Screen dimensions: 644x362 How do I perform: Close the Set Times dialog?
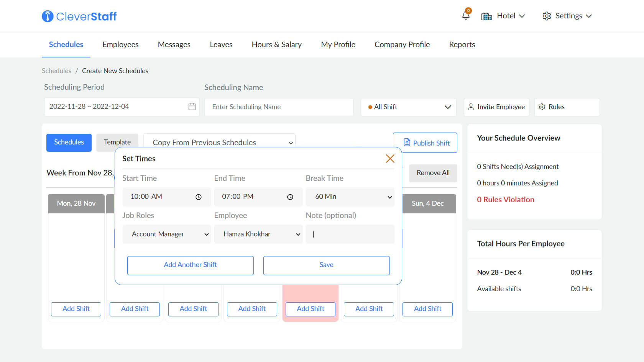[x=390, y=159]
